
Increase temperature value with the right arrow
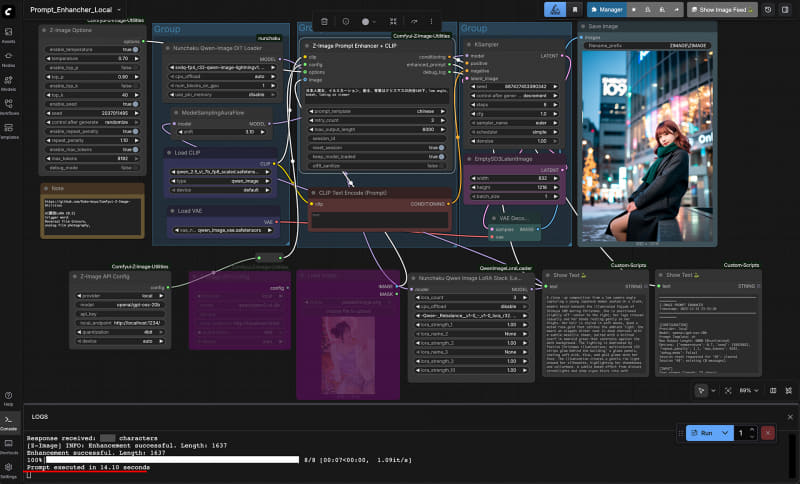click(x=136, y=59)
